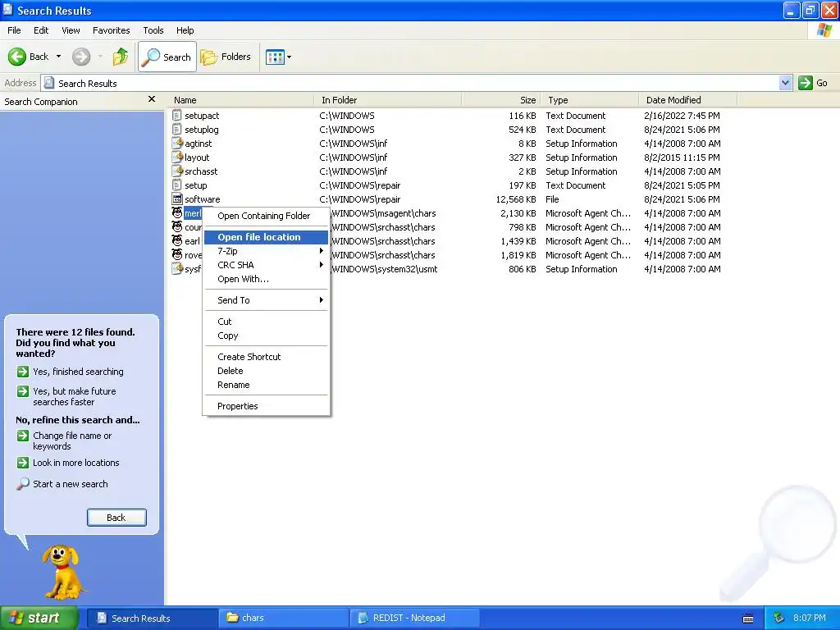Open the File menu
This screenshot has width=840, height=630.
(14, 30)
